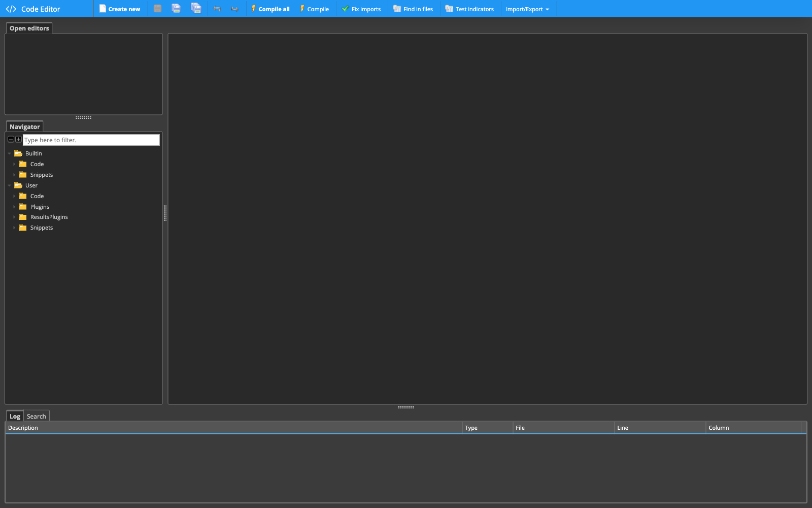The image size is (812, 508).
Task: Expand the Plugins folder arrow
Action: [14, 207]
